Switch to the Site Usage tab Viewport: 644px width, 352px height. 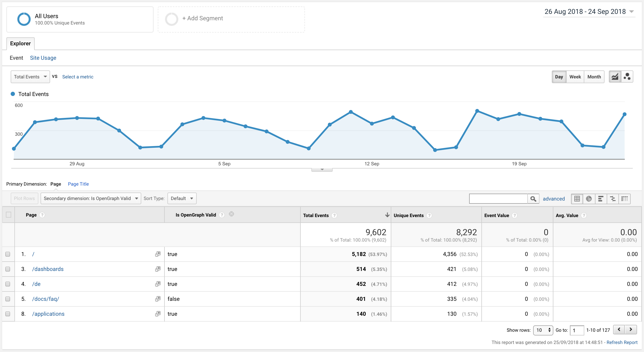[43, 58]
